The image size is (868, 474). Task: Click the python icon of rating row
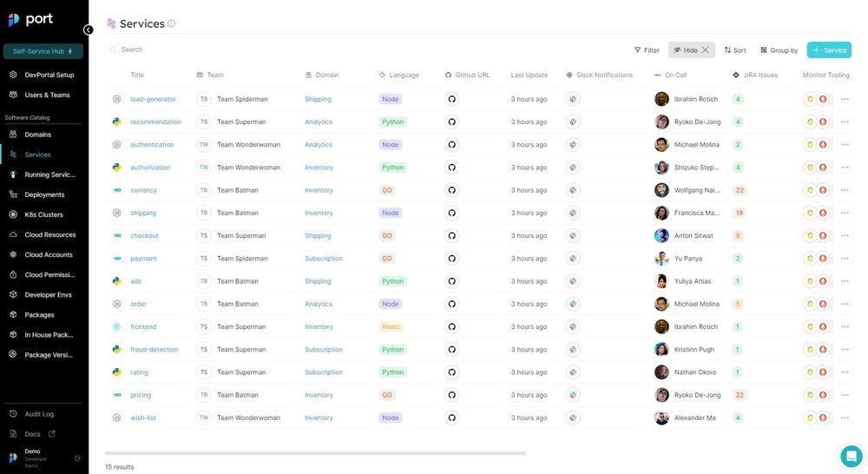117,372
